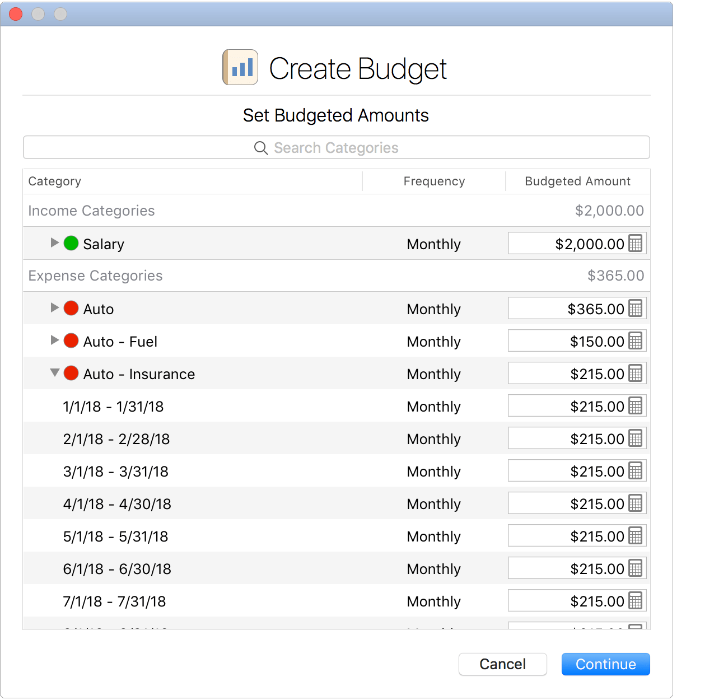Screen dimensions: 728x700
Task: Click the magnifying glass in the search field
Action: pos(260,148)
